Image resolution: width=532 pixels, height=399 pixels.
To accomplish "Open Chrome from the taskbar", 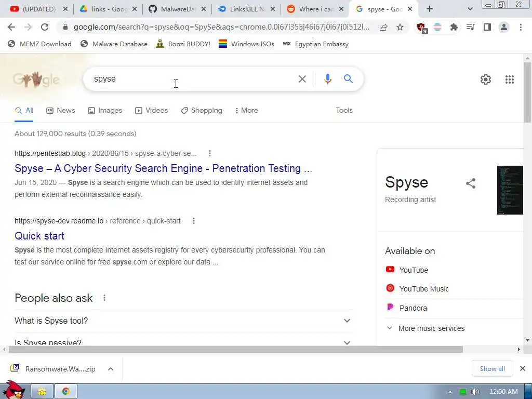I will pyautogui.click(x=66, y=392).
